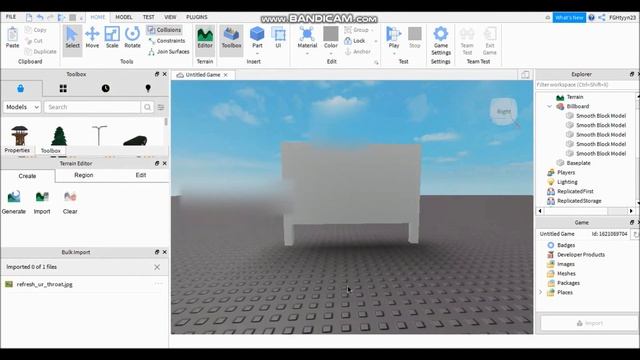Switch to the TEST ribbon tab
The image size is (640, 360).
click(149, 17)
